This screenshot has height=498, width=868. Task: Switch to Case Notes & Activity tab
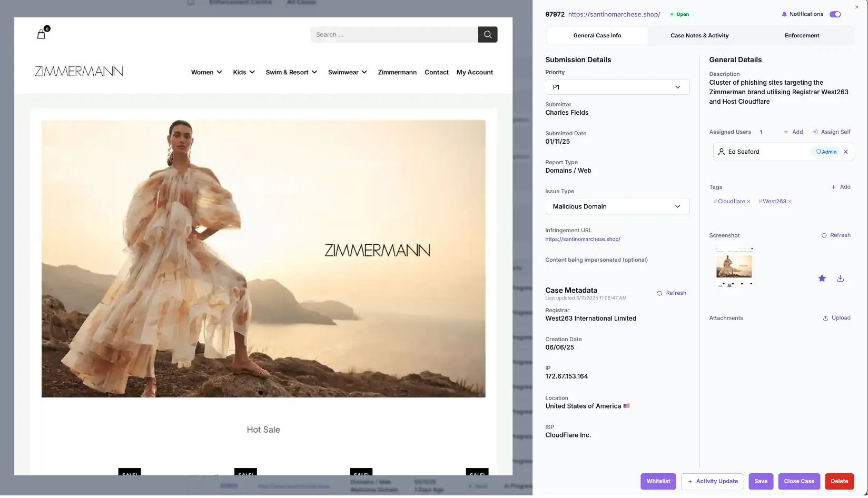699,36
